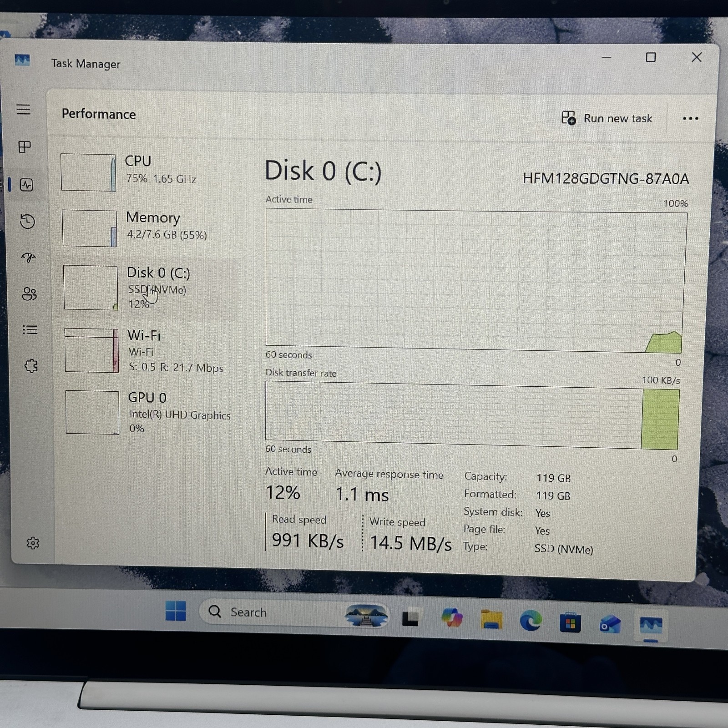Click the Disk transfer rate graph
The height and width of the screenshot is (728, 728).
pos(472,415)
